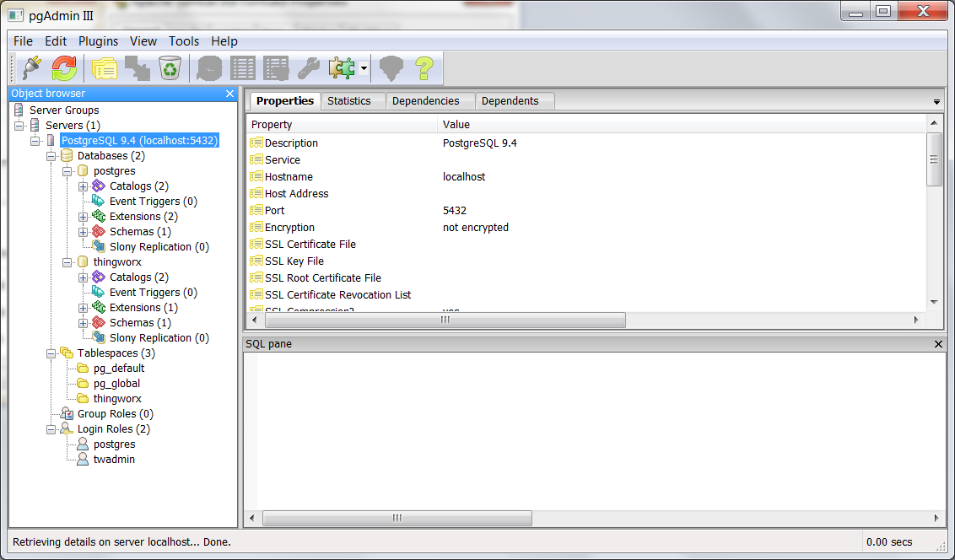Select Server Groups in the tree
955x560 pixels.
point(64,110)
